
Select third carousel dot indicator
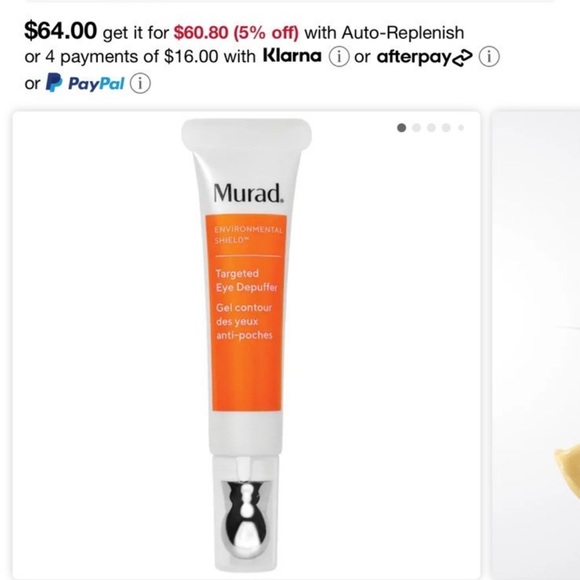click(431, 128)
